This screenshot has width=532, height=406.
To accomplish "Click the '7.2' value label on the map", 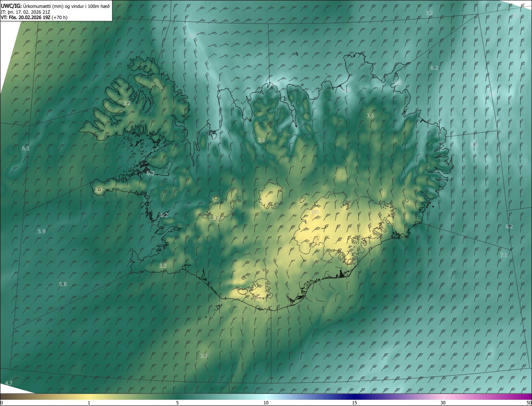I will click(429, 13).
